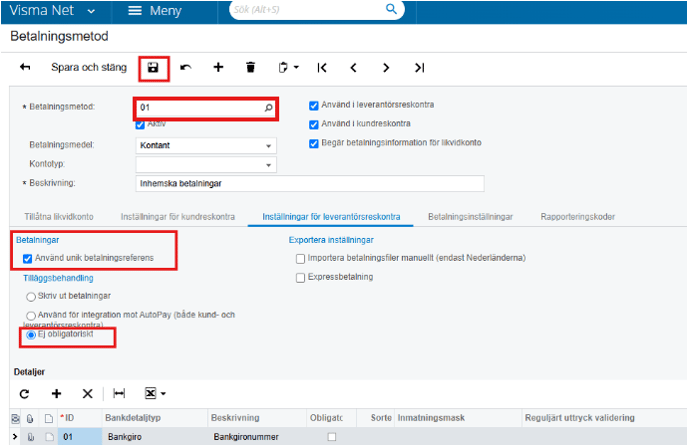This screenshot has height=445, width=688.
Task: Click the save disk icon
Action: tap(153, 68)
